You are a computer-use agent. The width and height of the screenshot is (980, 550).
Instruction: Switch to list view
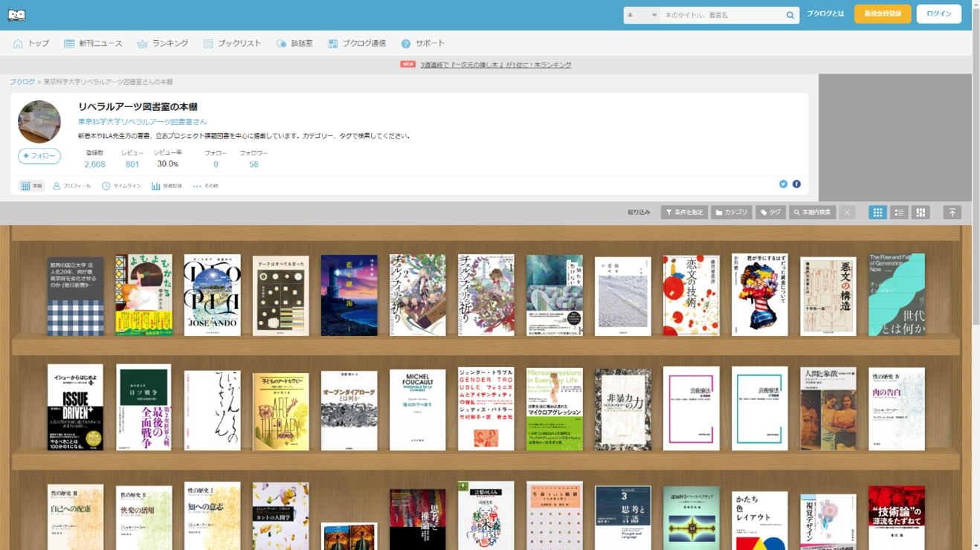(899, 213)
